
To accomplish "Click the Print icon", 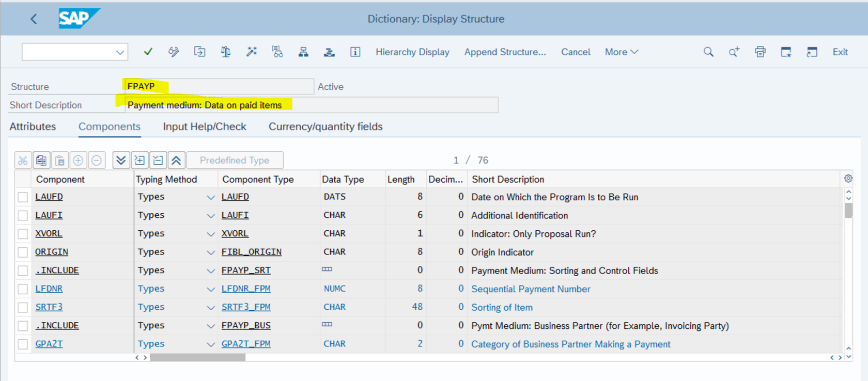I will 760,52.
